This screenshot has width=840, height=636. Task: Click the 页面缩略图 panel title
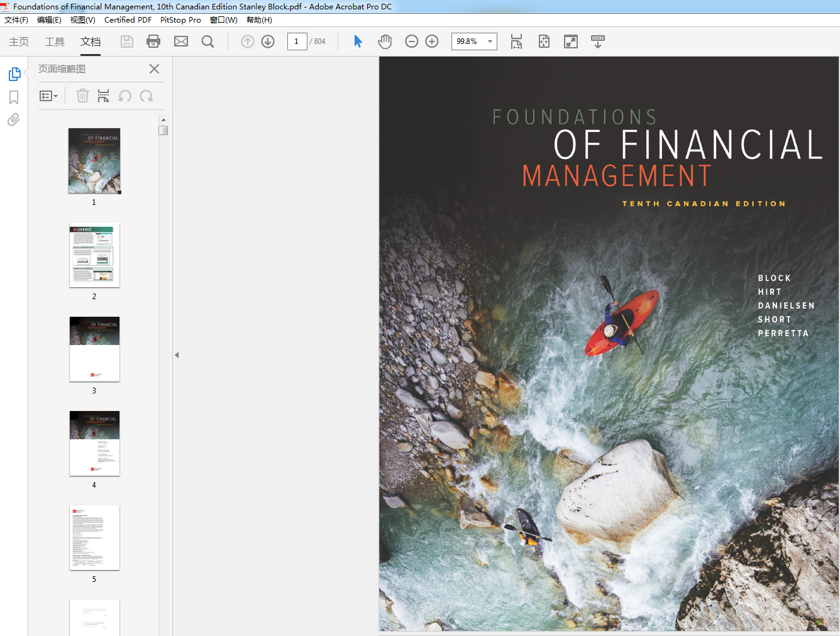(x=62, y=69)
